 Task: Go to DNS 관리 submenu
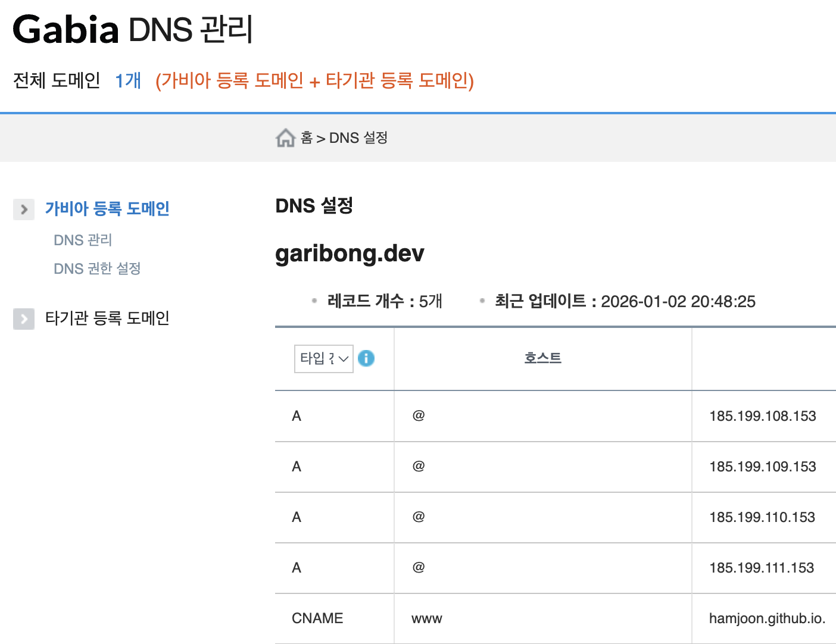83,240
